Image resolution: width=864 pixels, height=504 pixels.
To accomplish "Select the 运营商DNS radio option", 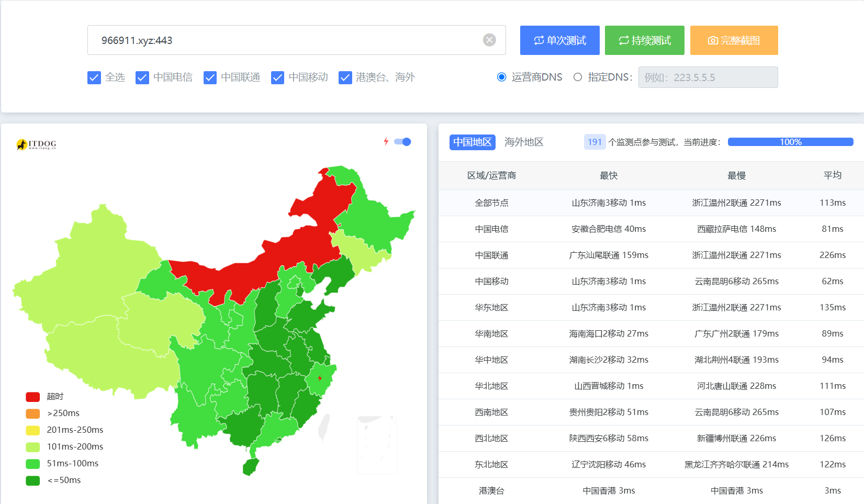I will [501, 77].
